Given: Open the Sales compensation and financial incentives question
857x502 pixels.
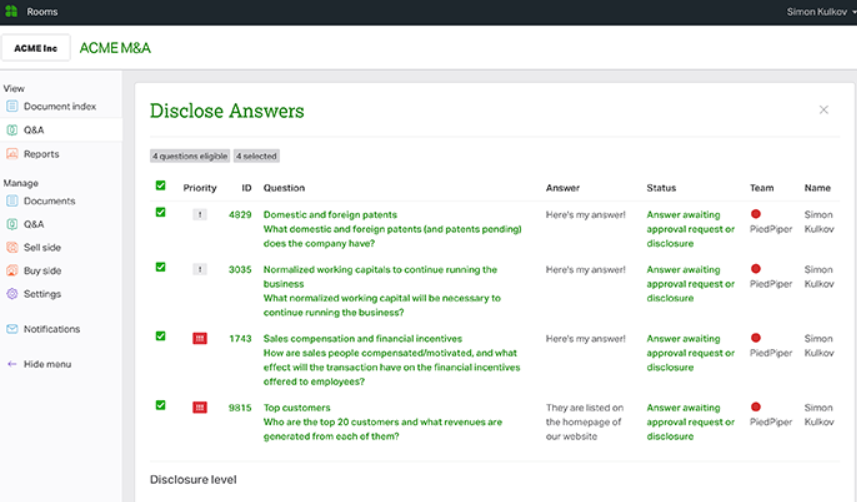Looking at the screenshot, I should click(x=391, y=360).
